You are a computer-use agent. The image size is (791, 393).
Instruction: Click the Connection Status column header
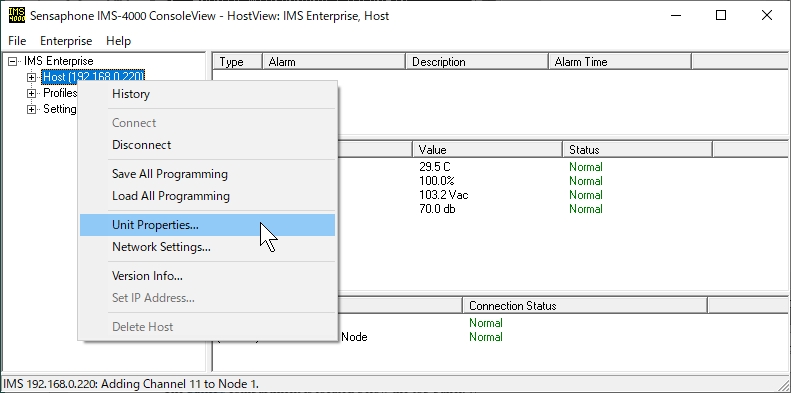[x=585, y=306]
